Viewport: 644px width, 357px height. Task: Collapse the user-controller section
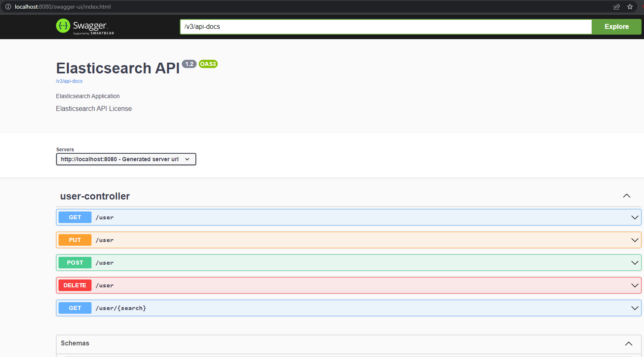tap(627, 196)
